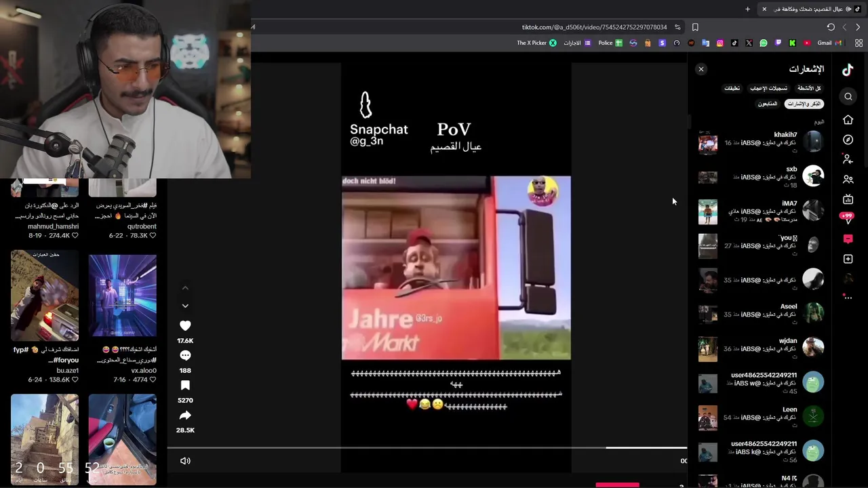Click the tiktok.com address bar URL

point(594,27)
